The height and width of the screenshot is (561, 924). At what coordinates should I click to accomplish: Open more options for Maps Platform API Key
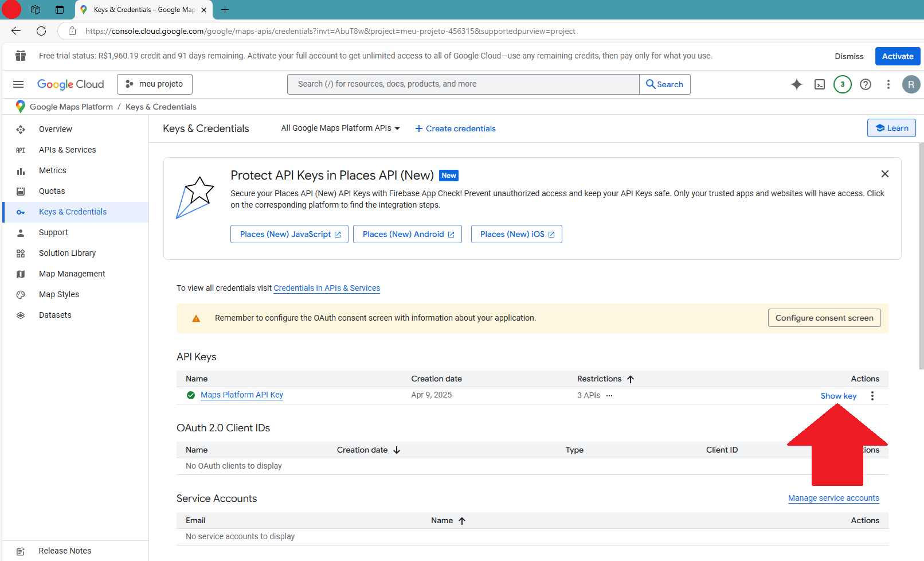click(872, 396)
